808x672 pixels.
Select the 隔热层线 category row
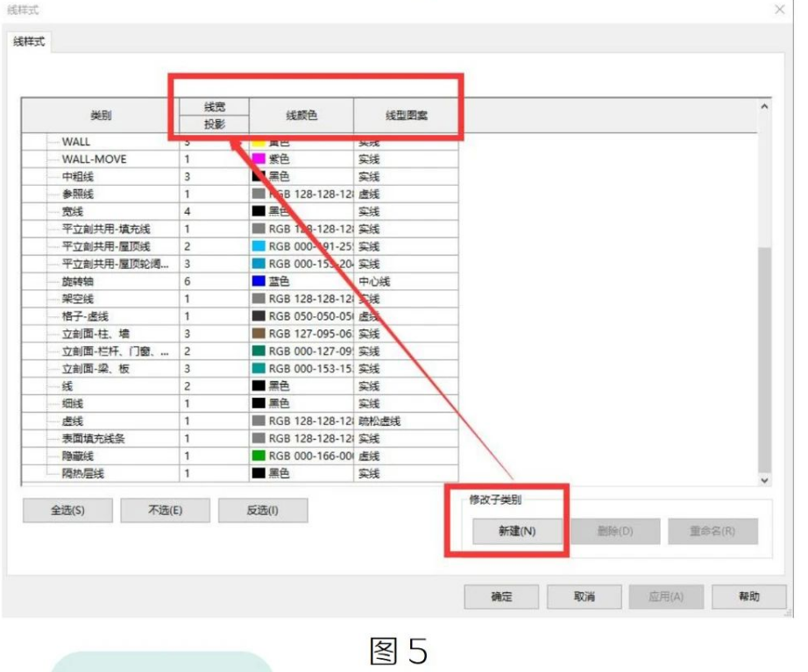pyautogui.click(x=83, y=473)
